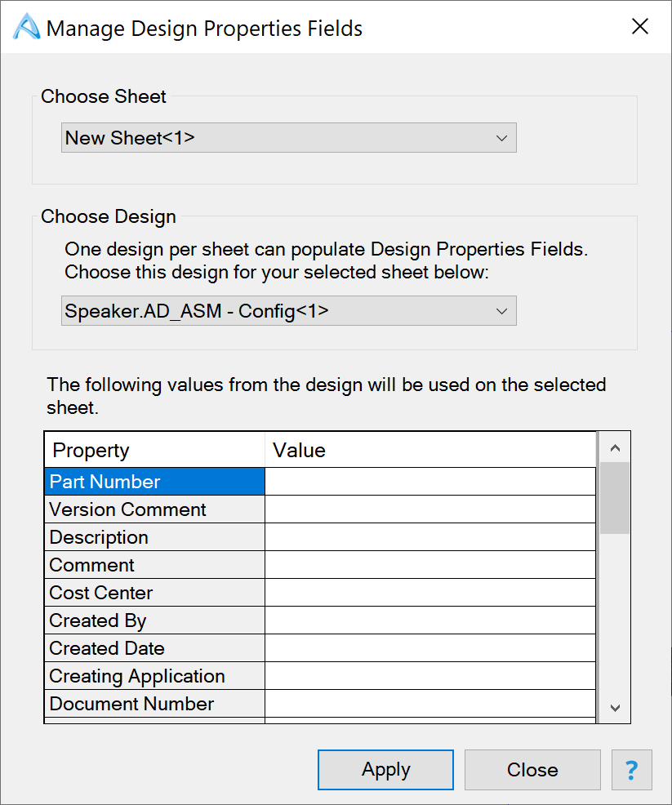
Task: Click the Alibre app logo icon
Action: coord(26,27)
